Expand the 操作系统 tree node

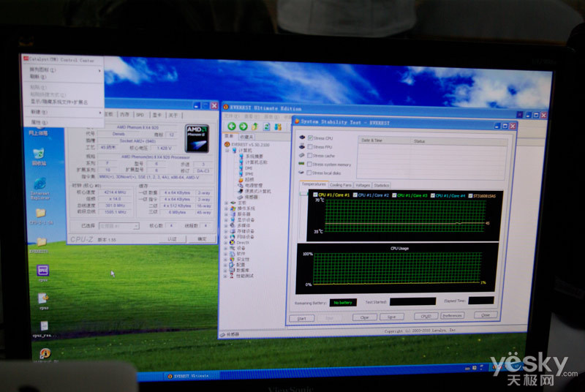pyautogui.click(x=226, y=208)
